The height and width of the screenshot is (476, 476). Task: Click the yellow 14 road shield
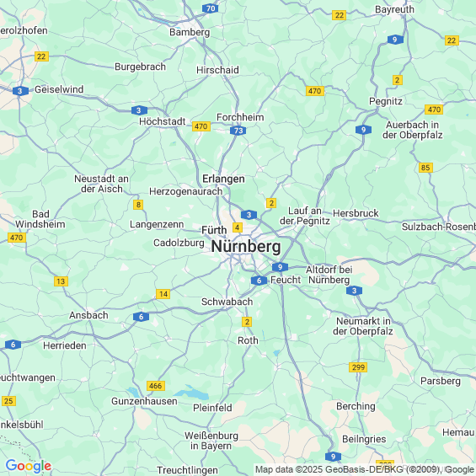pyautogui.click(x=163, y=294)
